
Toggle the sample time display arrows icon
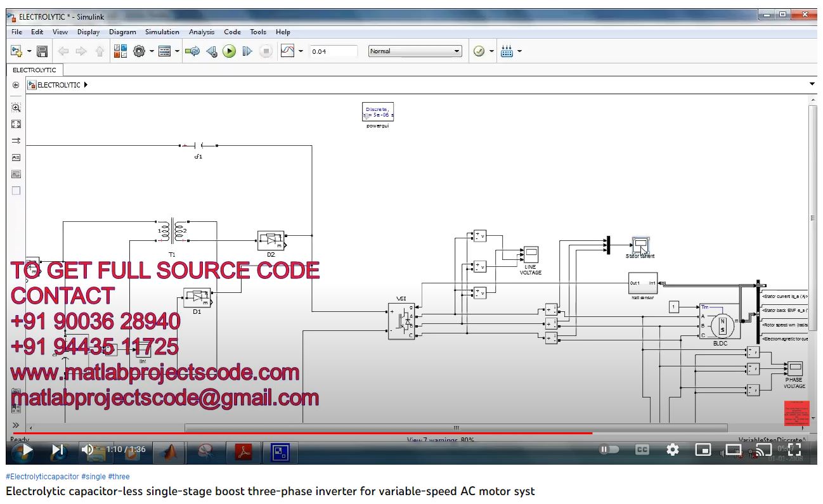coord(16,141)
